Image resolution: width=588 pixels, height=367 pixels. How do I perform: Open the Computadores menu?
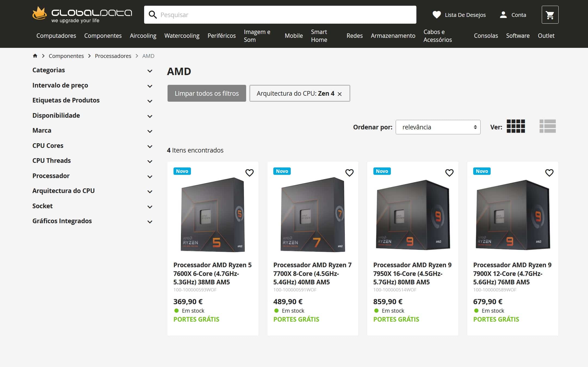click(56, 36)
